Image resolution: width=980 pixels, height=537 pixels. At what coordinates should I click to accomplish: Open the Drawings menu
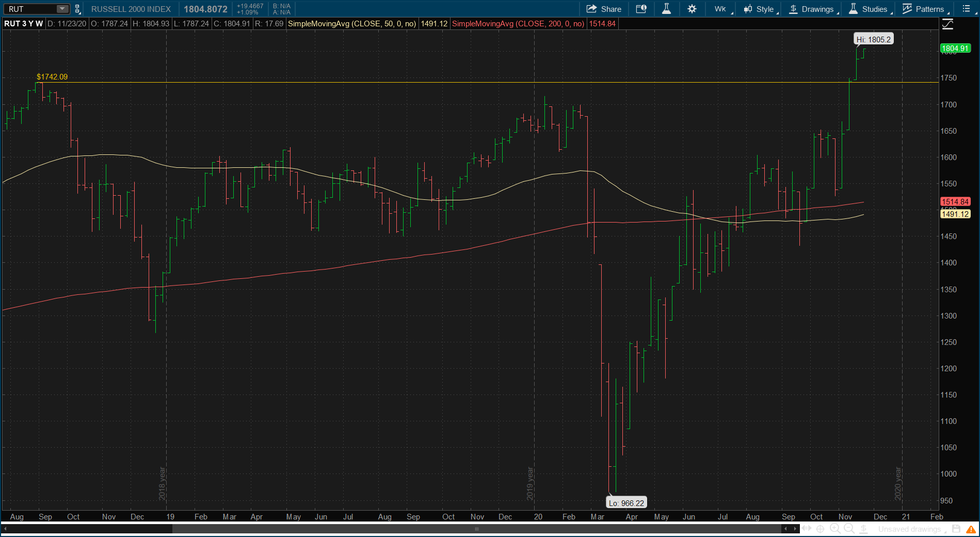click(x=814, y=9)
